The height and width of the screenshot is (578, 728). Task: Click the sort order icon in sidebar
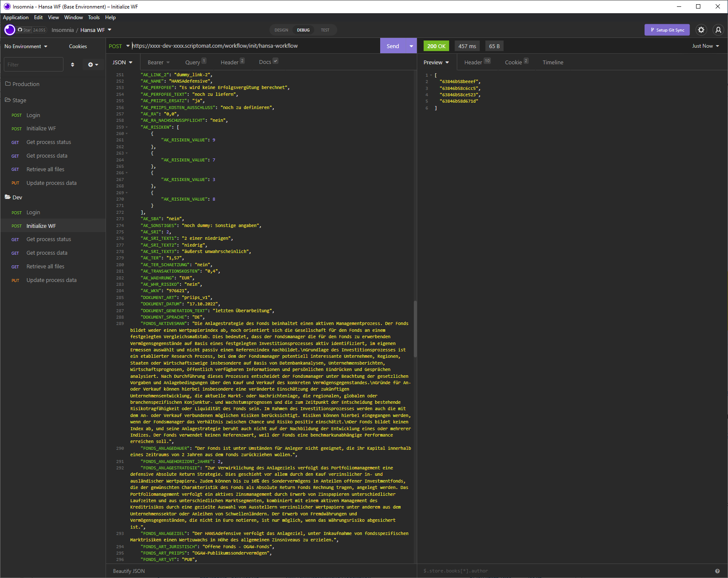coord(72,65)
